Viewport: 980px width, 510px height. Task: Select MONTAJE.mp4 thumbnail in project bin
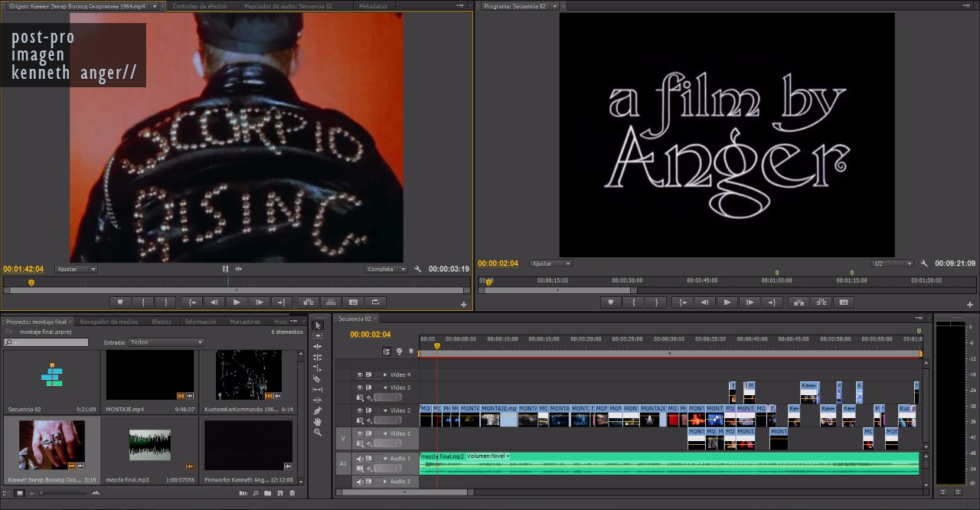pyautogui.click(x=149, y=375)
